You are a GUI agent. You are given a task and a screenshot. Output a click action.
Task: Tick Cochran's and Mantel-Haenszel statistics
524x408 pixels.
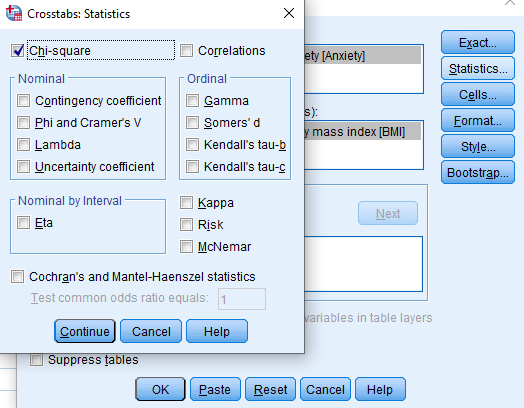click(x=17, y=277)
